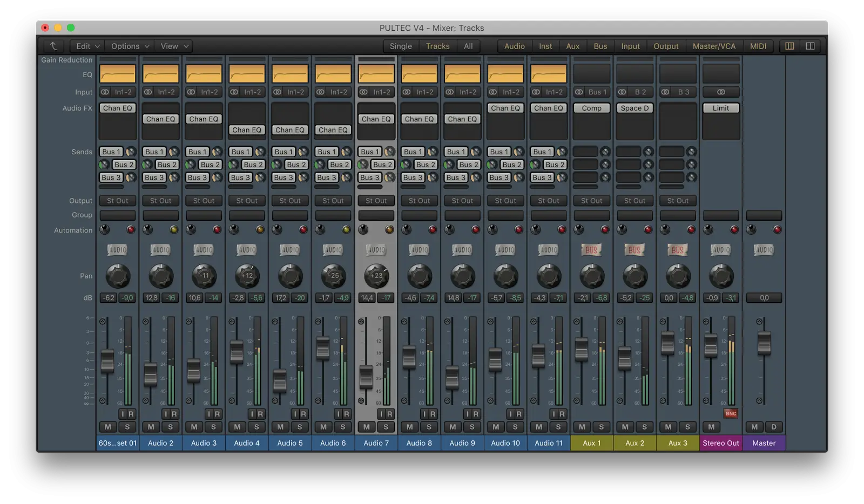The width and height of the screenshot is (864, 504).
Task: Filter channels by Audio type
Action: click(x=514, y=46)
